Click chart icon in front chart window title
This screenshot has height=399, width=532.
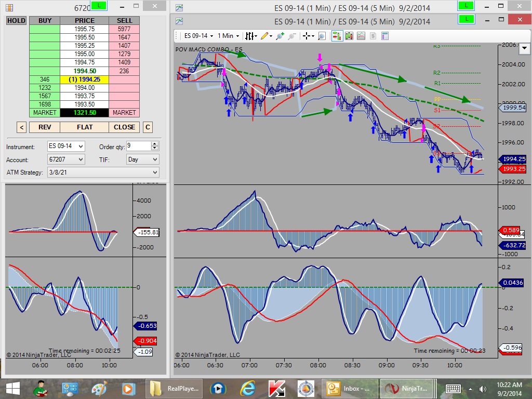coord(179,21)
